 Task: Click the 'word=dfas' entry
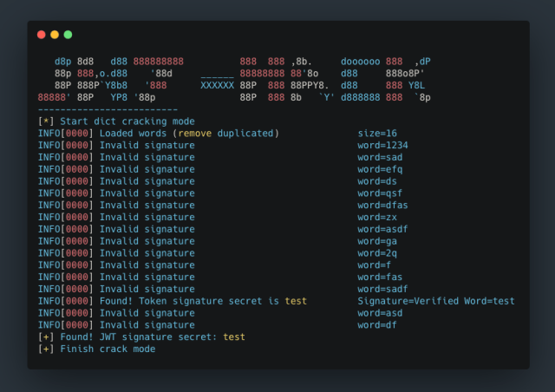pos(383,206)
